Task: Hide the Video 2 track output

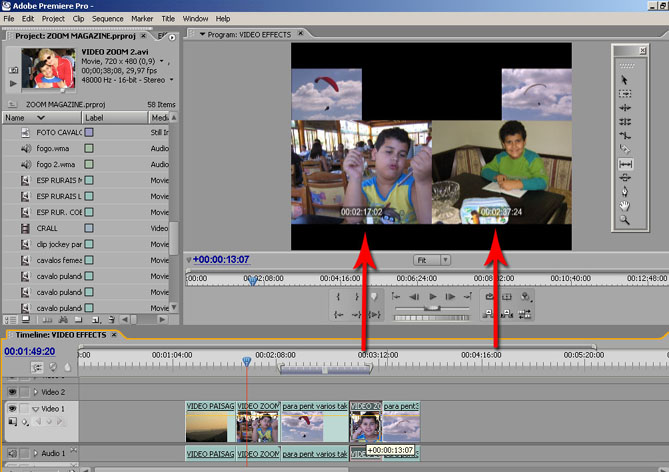Action: pos(12,392)
